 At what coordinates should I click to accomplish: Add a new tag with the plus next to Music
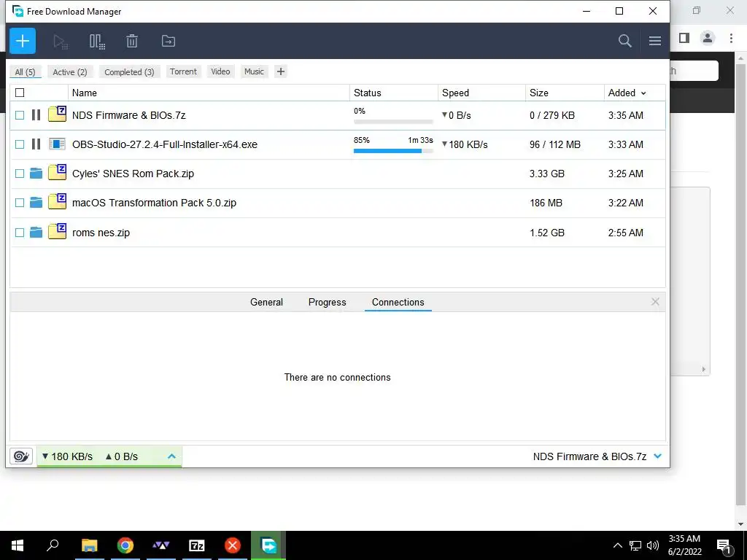pos(281,71)
